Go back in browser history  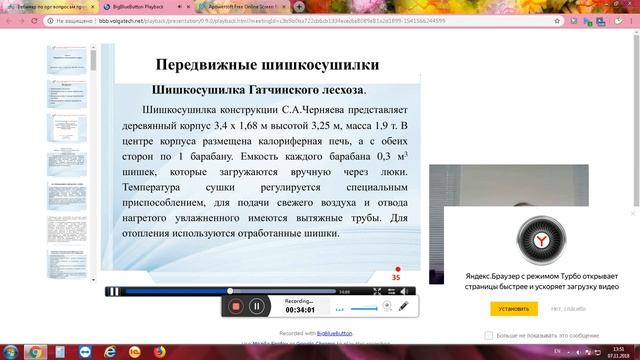tap(9, 21)
